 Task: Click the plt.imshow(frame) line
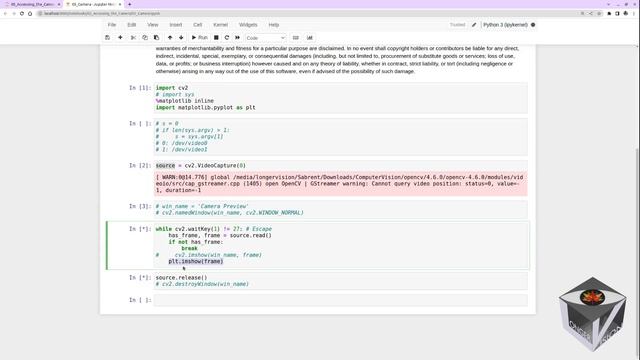[196, 261]
